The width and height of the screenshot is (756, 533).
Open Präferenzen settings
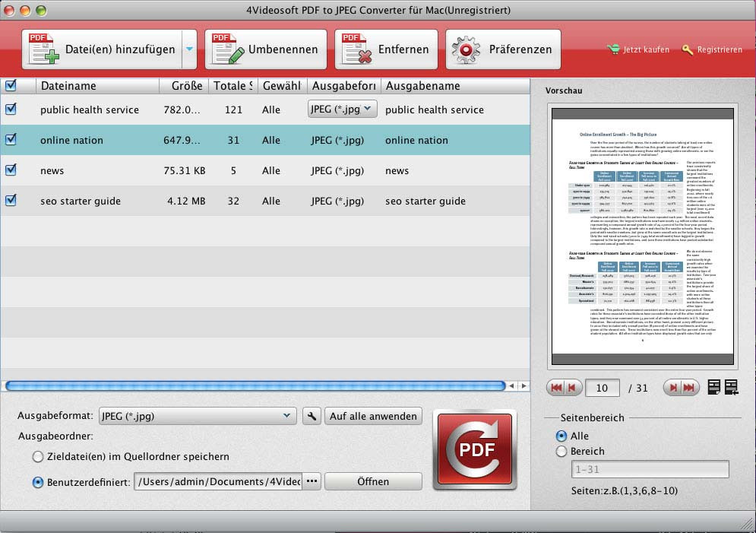[x=503, y=49]
